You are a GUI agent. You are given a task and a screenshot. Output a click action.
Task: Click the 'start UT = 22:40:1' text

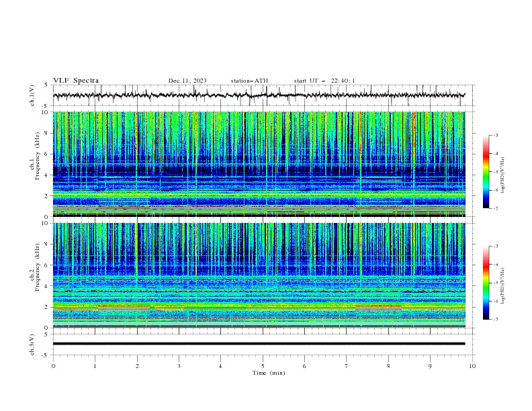coord(324,81)
